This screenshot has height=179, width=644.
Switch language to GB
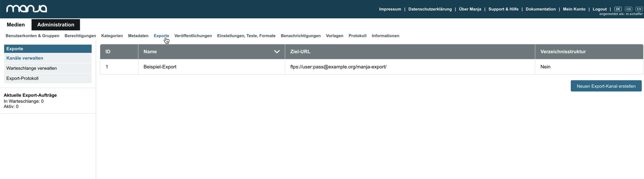pyautogui.click(x=628, y=9)
